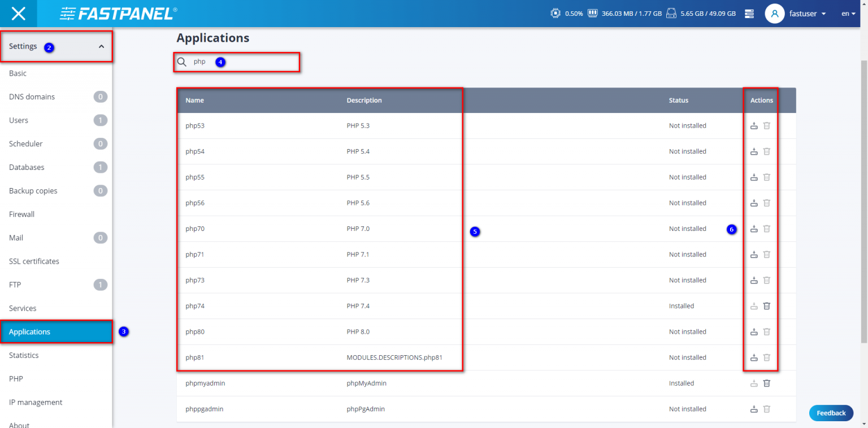Install phppgadmin via its download icon
This screenshot has height=428, width=868.
754,409
